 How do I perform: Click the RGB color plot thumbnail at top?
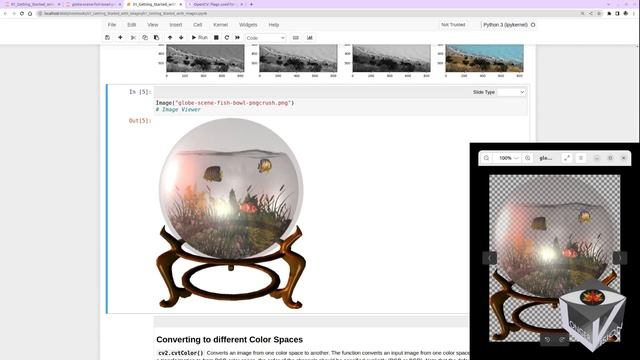click(484, 58)
